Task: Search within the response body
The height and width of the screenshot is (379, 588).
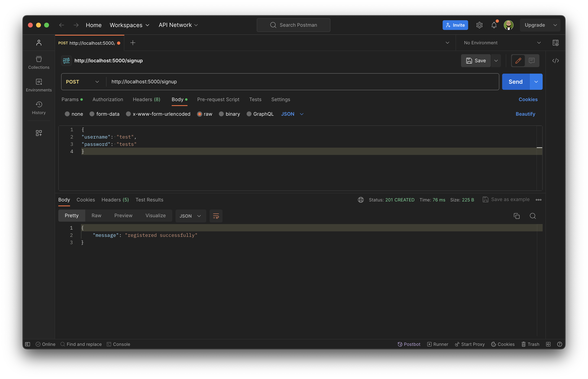Action: [533, 216]
